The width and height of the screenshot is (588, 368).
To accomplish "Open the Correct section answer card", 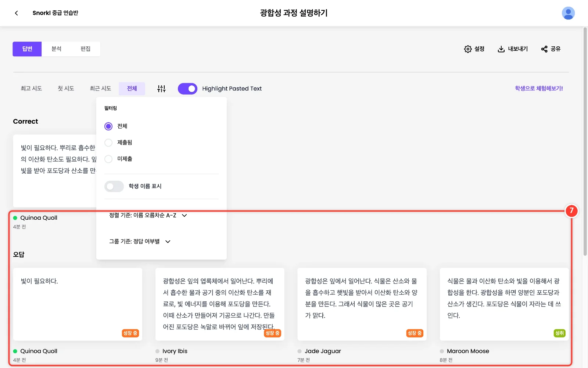I will click(55, 171).
